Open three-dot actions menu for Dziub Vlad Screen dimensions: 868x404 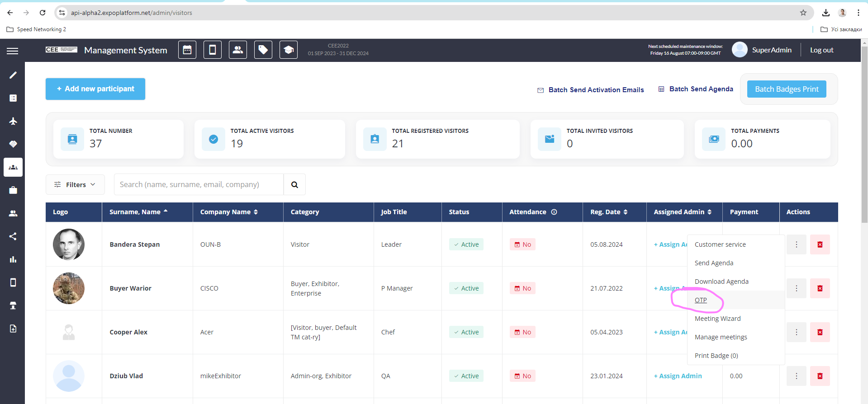(796, 376)
